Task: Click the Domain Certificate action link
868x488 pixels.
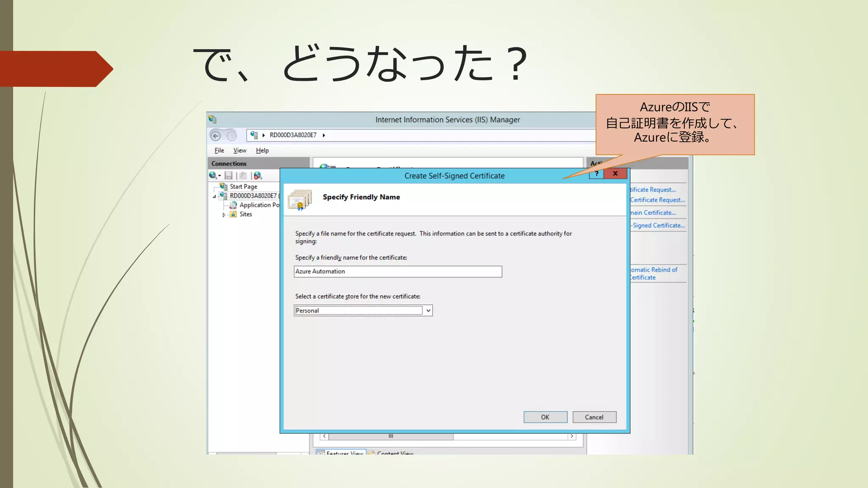Action: pyautogui.click(x=653, y=213)
